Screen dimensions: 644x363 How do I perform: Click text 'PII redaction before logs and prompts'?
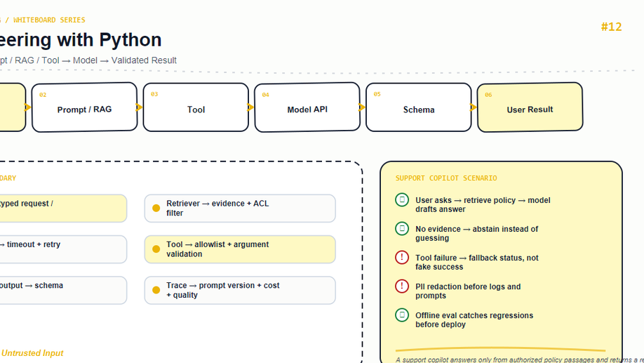click(468, 291)
